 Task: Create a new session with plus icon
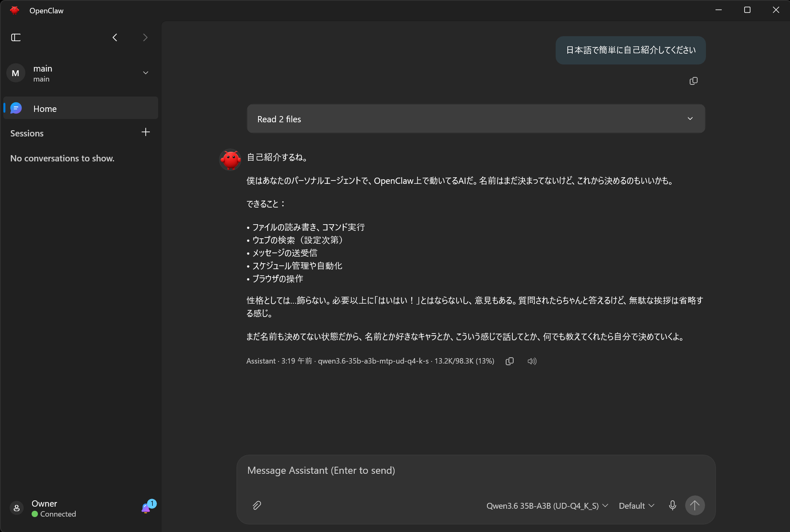146,132
